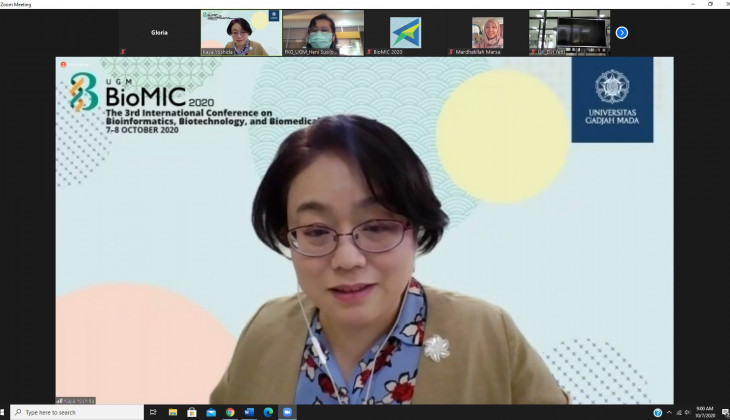Screen dimensions: 730x420
Task: Open Task View from the taskbar
Action: (x=153, y=413)
